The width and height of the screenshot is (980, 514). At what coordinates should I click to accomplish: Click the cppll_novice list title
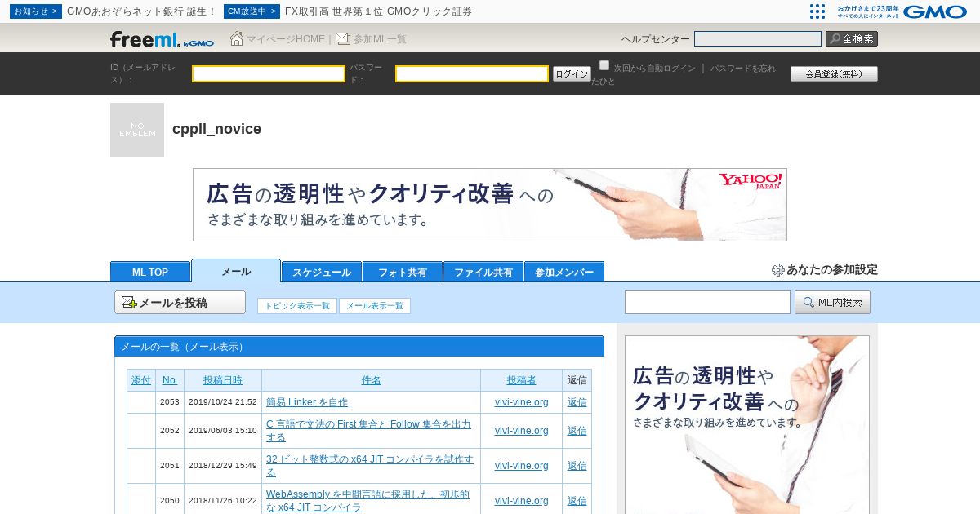pyautogui.click(x=216, y=129)
